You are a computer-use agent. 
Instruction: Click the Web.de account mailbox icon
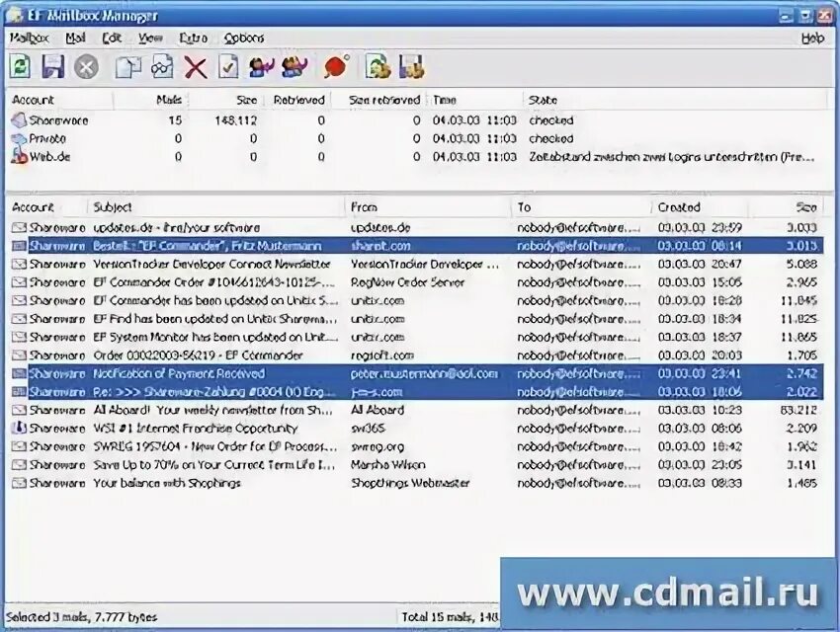pyautogui.click(x=19, y=156)
